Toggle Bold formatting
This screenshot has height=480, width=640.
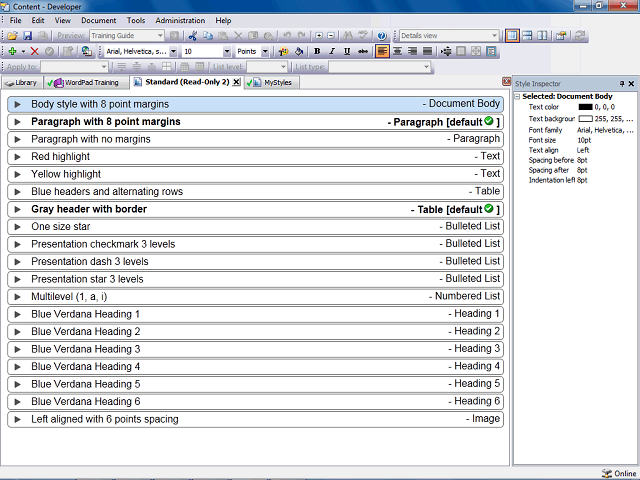pos(317,51)
